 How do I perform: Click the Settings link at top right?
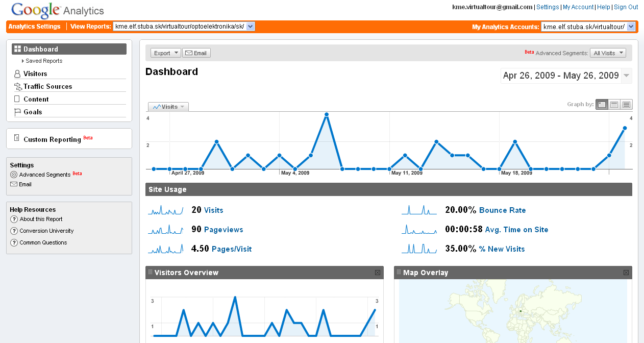pos(548,7)
